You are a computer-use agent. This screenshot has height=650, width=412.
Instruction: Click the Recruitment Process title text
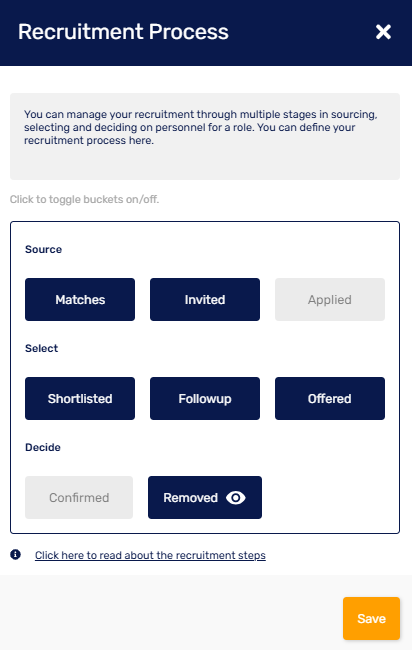pos(123,32)
